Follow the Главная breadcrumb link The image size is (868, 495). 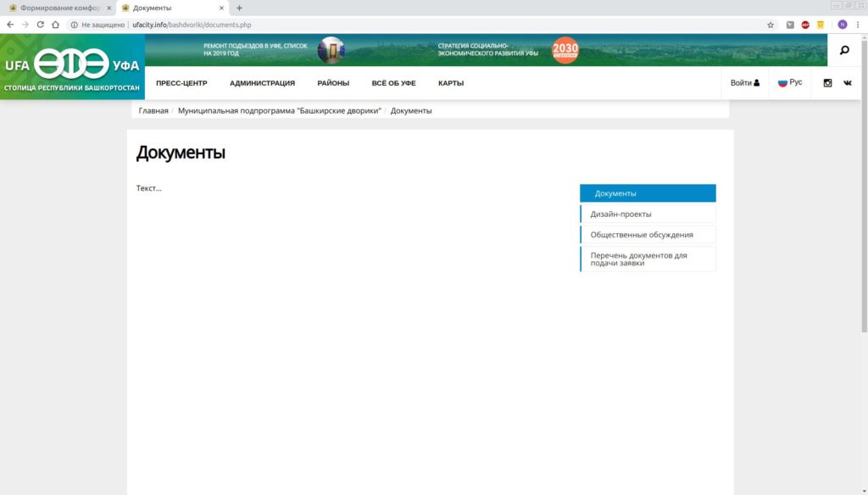click(153, 111)
